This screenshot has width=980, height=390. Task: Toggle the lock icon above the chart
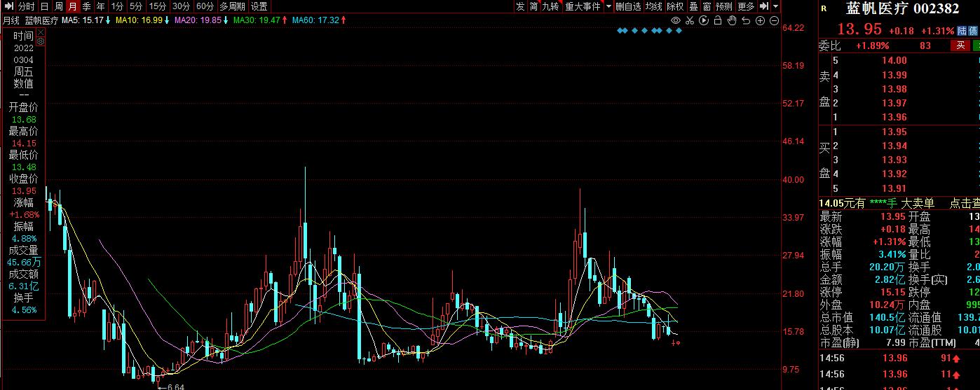click(x=718, y=20)
